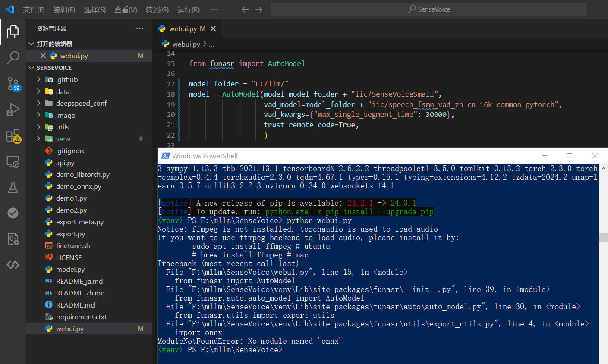This screenshot has width=608, height=364.
Task: Open demo1.py file
Action: (x=89, y=198)
